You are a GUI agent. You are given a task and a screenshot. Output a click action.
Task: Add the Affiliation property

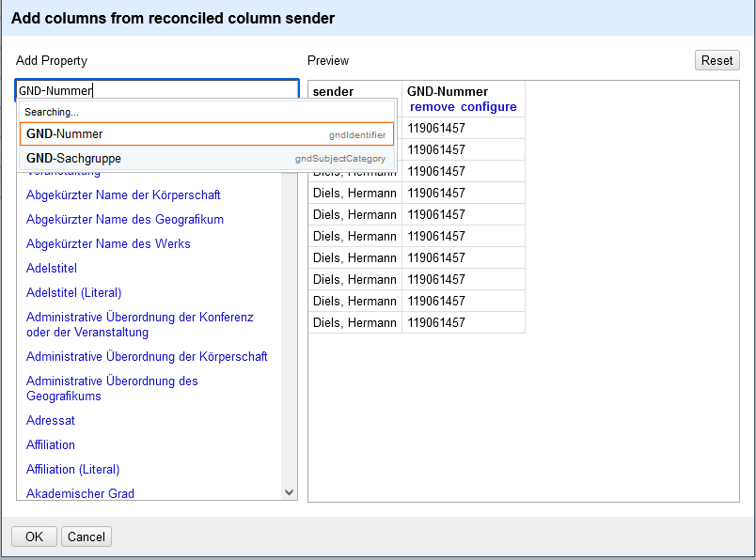[x=51, y=445]
